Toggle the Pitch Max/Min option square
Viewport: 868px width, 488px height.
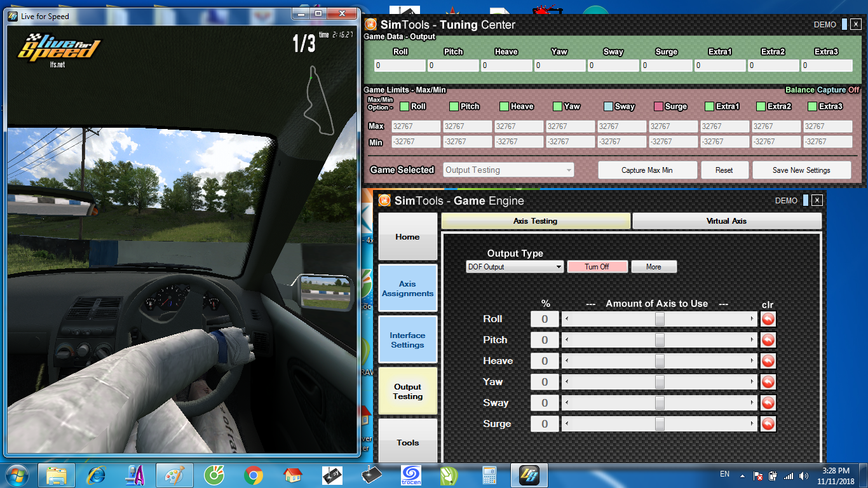[454, 106]
